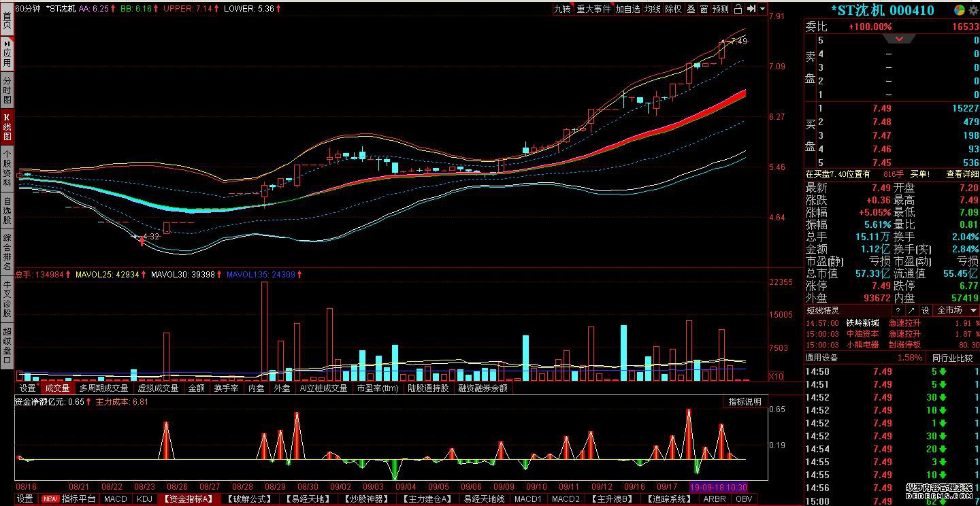Open 九转 indicator button

[562, 9]
